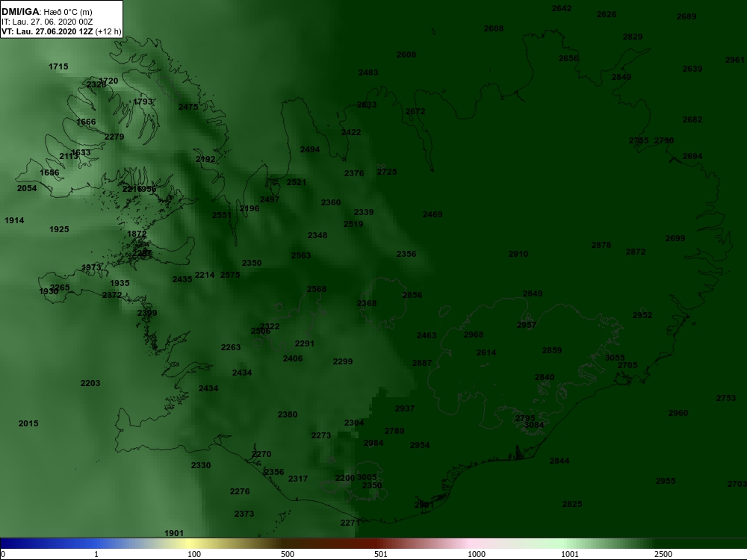Select the IT: Lau. 27. 06. 2020 00Z line
The height and width of the screenshot is (560, 747).
(46, 22)
